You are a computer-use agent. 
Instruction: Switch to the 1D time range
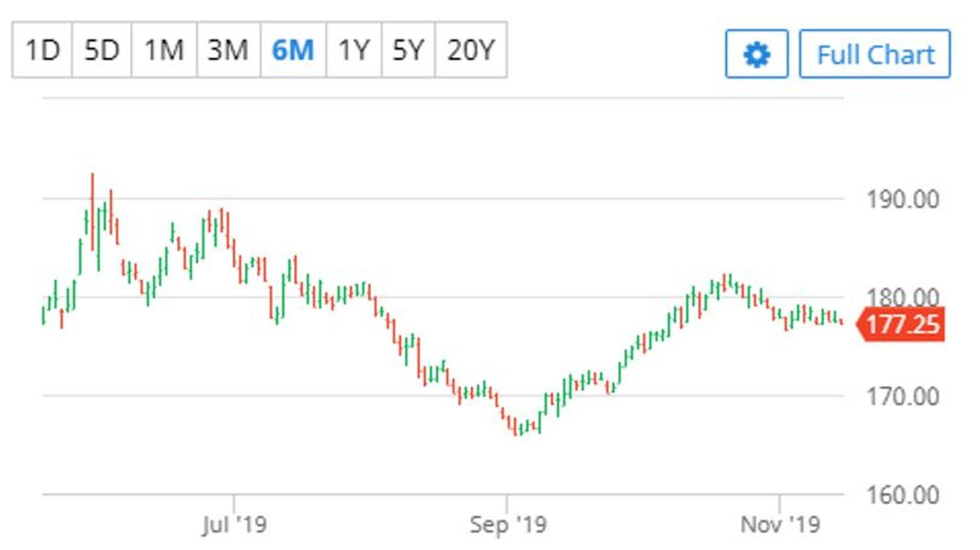[42, 50]
